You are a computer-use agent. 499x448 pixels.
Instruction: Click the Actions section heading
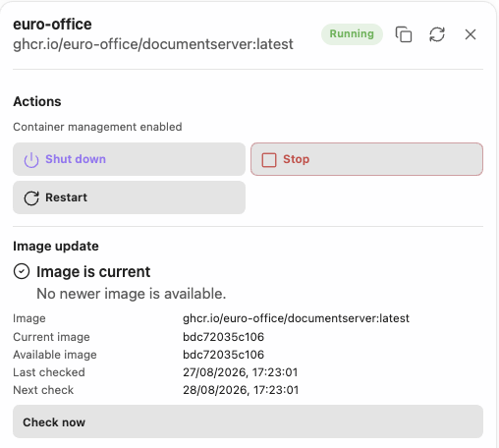(37, 101)
